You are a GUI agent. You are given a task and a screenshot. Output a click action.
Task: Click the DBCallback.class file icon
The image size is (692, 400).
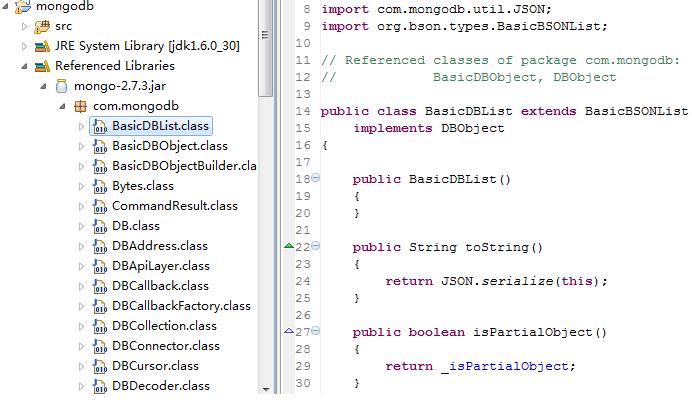[100, 286]
